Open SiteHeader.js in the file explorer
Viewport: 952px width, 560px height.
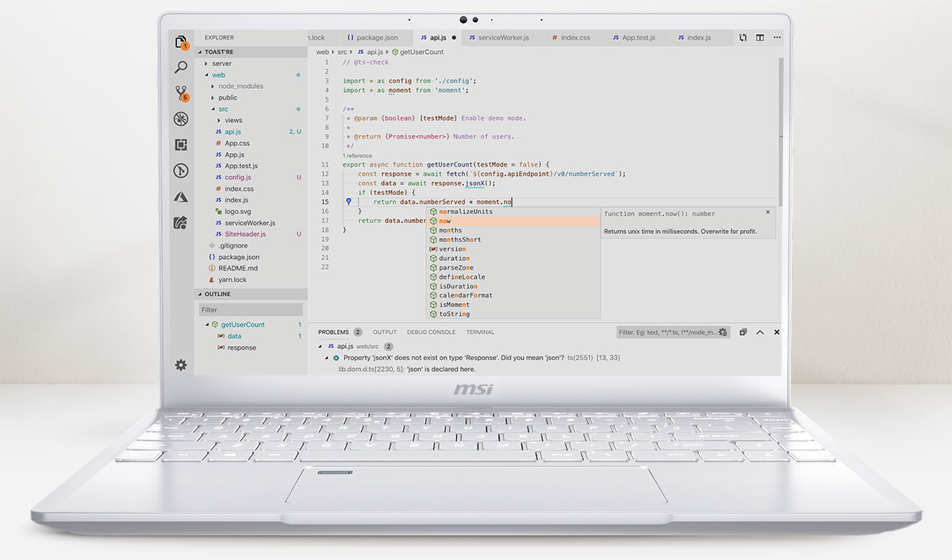[244, 235]
